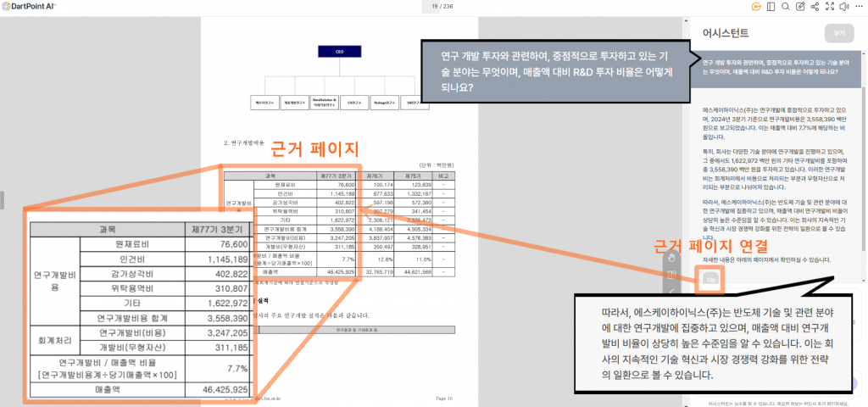868x407 pixels.
Task: Click the 비고 column header
Action: coord(443,176)
